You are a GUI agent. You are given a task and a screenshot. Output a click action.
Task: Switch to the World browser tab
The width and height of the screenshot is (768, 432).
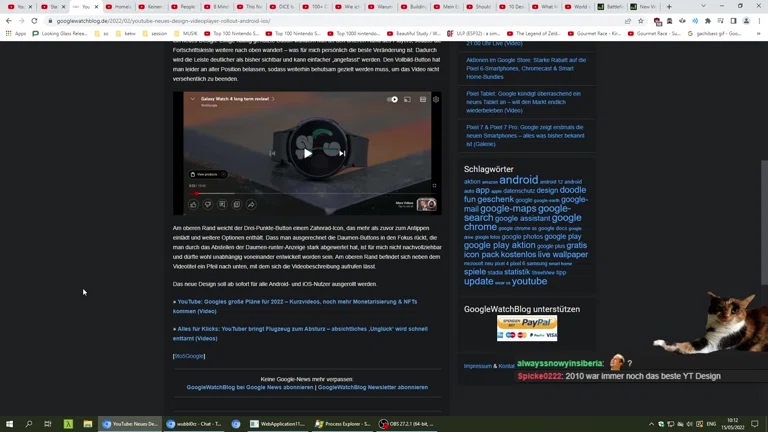point(577,7)
